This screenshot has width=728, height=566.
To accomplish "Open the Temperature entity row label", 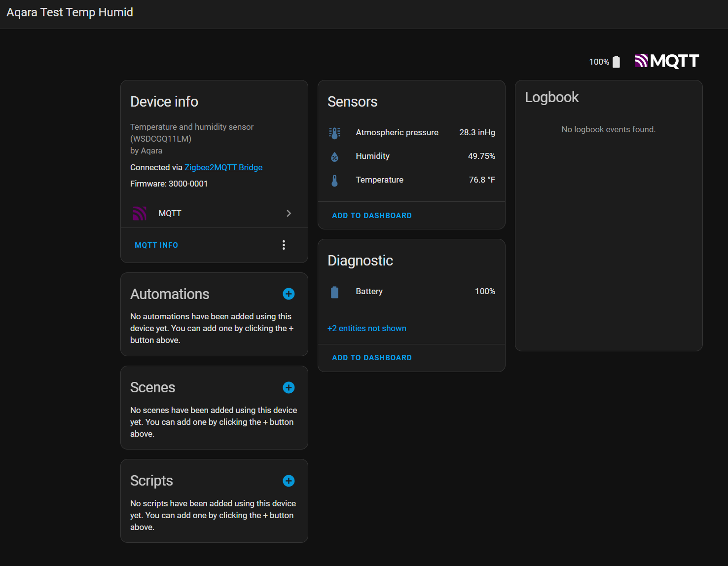I will point(379,180).
